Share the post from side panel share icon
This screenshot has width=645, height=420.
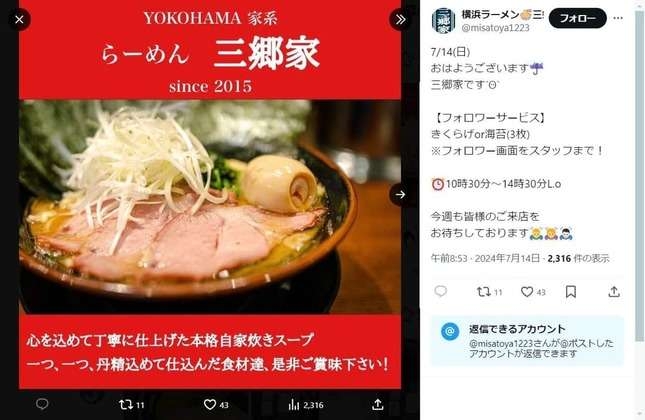coord(614,292)
